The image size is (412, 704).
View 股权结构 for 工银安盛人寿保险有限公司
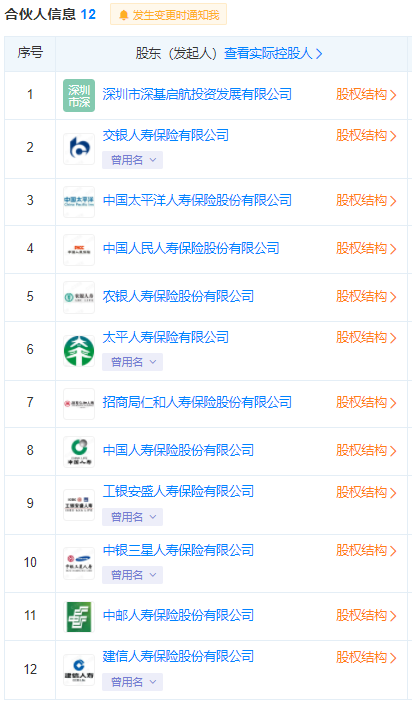tap(366, 493)
